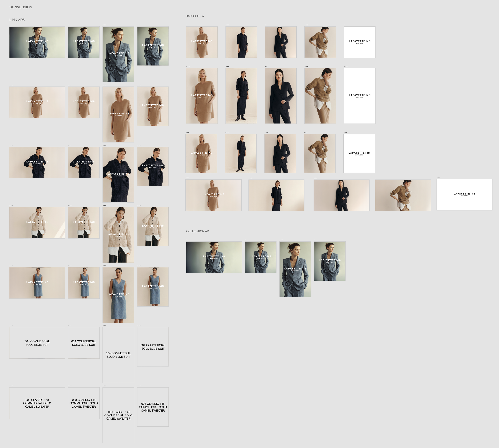Select tall navy pinstripe shirtdress frame in Link Ads
499x448 pixels.
pyautogui.click(x=118, y=174)
